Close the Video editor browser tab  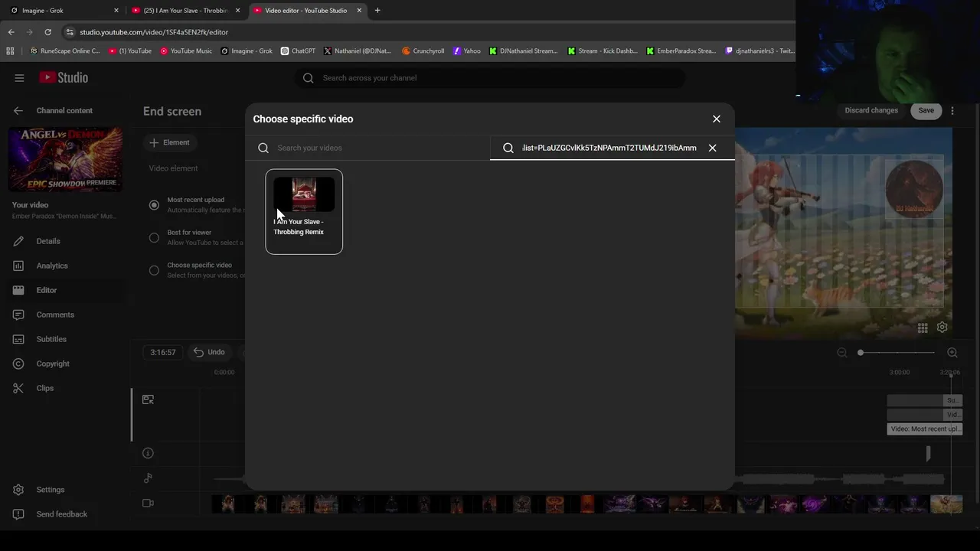click(x=359, y=10)
